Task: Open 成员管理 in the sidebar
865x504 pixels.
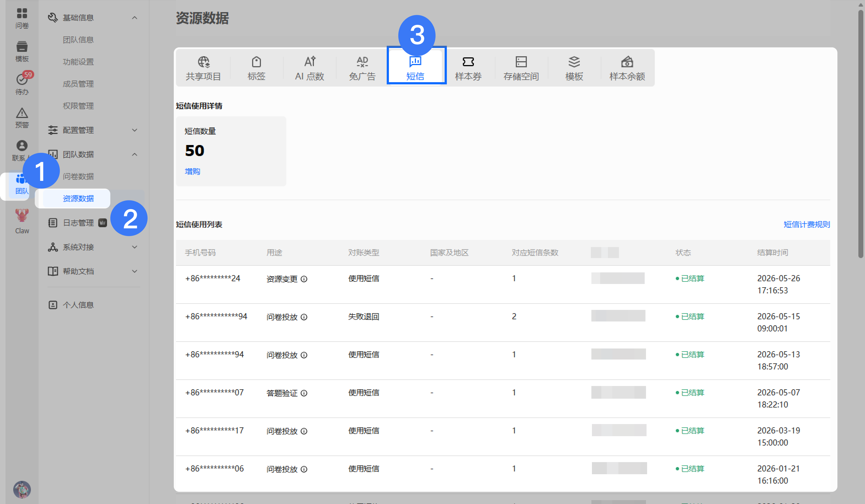Action: [x=78, y=84]
